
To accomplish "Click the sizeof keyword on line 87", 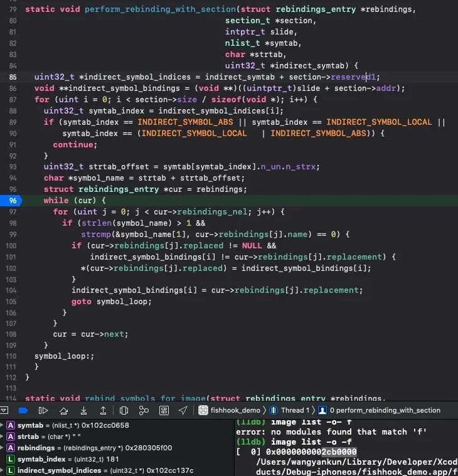I will pyautogui.click(x=226, y=100).
